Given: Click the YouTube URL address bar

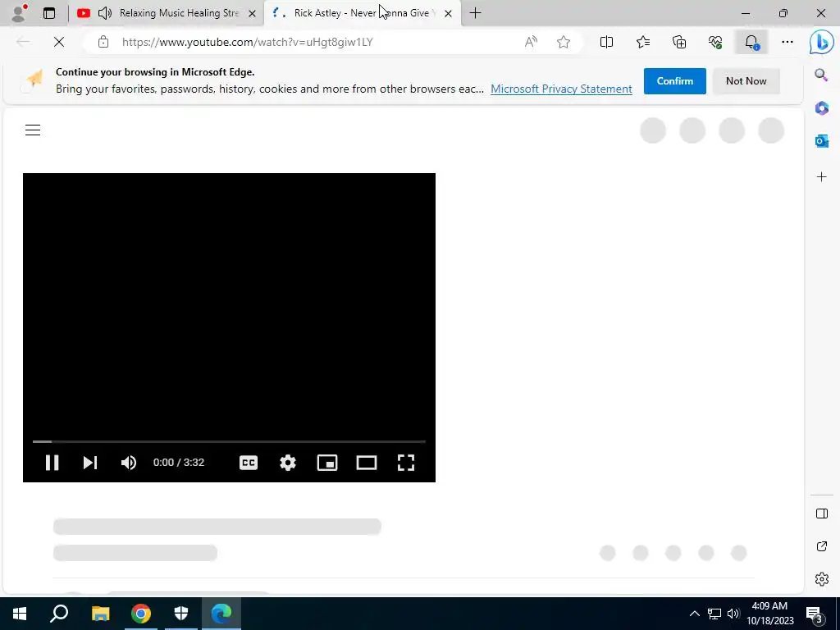Looking at the screenshot, I should 248,42.
